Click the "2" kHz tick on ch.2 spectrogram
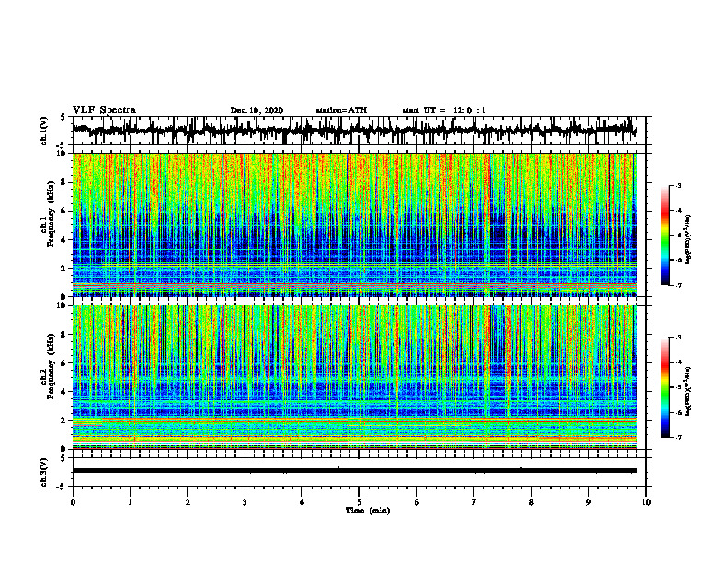This screenshot has width=728, height=563. 64,420
